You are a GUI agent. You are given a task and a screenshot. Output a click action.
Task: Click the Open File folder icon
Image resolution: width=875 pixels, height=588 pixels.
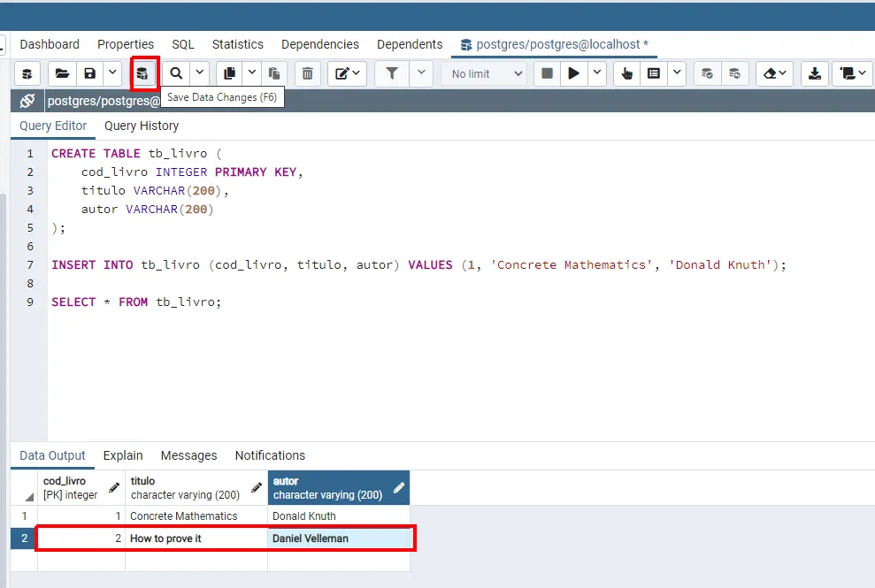point(62,73)
